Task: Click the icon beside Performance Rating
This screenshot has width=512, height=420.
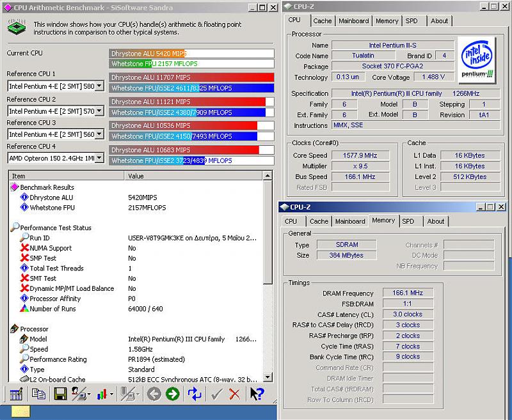Action: 24,359
